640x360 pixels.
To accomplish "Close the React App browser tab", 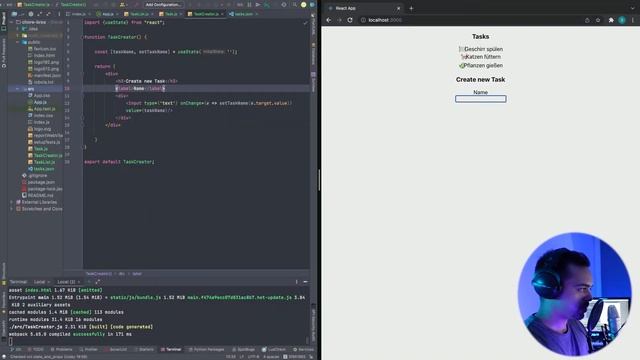I will 398,8.
